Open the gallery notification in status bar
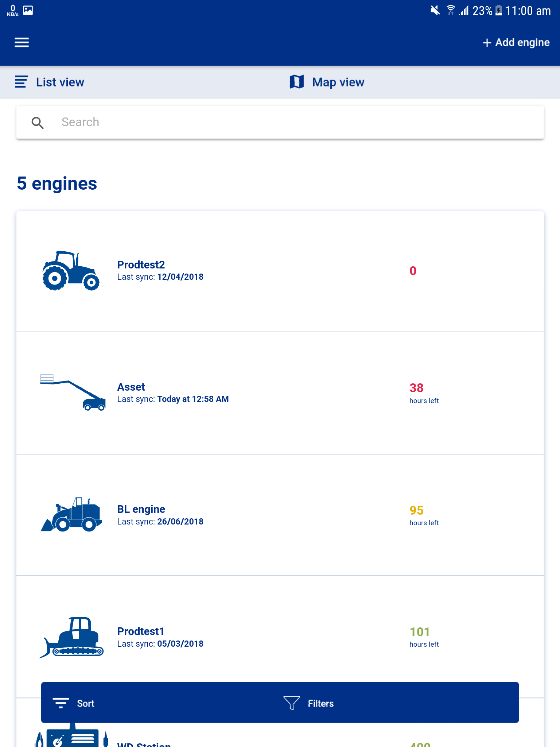Image resolution: width=560 pixels, height=747 pixels. [28, 10]
